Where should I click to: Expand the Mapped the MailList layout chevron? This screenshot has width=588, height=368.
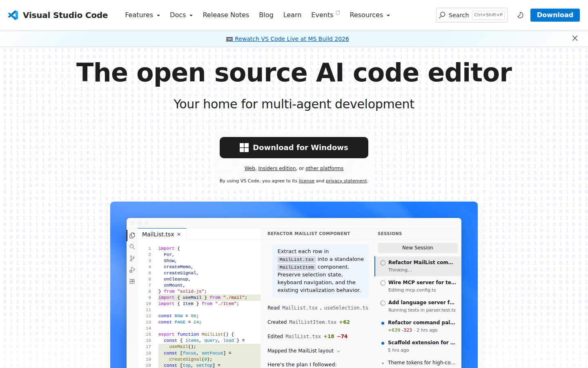click(x=339, y=351)
